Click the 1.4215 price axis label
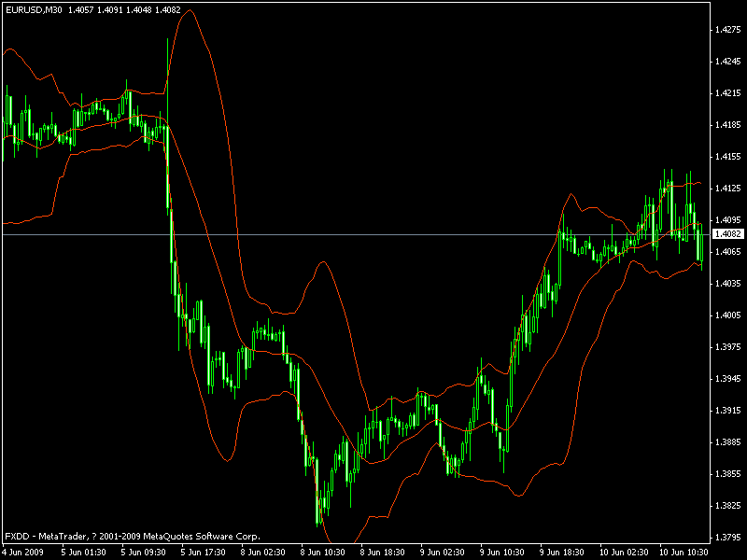Screen dimensions: 747x560 pyautogui.click(x=728, y=92)
